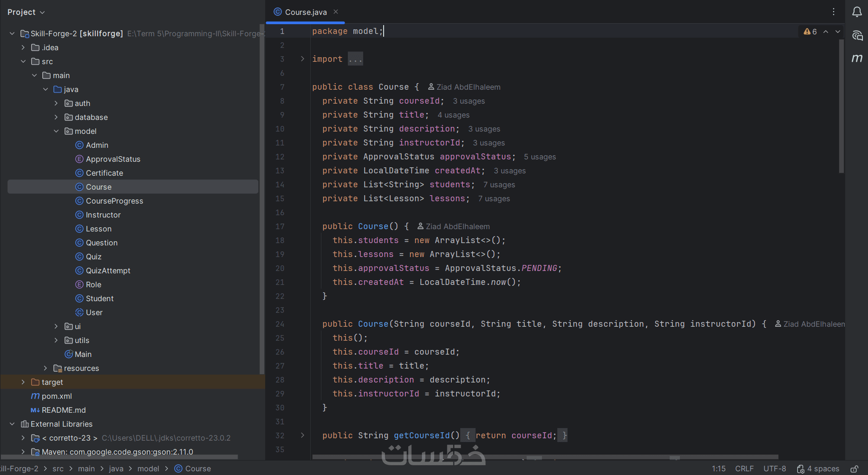Image resolution: width=868 pixels, height=475 pixels.
Task: Jump to next highlighted problem arrow
Action: coord(838,32)
